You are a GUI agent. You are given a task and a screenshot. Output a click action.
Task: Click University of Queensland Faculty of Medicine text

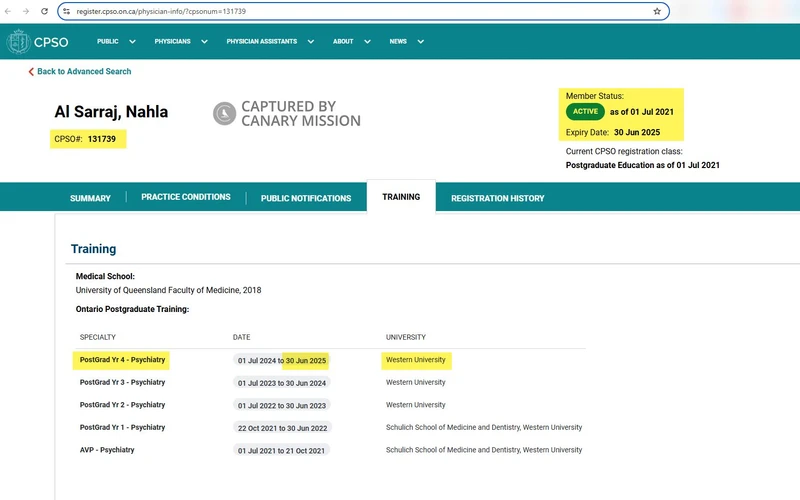(168, 290)
